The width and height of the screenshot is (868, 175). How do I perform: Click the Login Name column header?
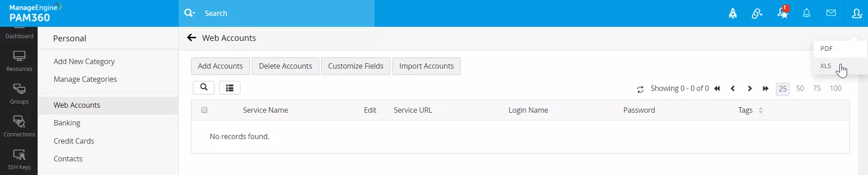528,110
